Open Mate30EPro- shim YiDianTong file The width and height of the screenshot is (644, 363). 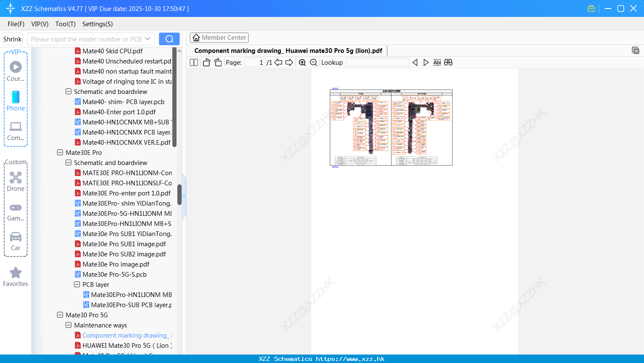coord(123,203)
